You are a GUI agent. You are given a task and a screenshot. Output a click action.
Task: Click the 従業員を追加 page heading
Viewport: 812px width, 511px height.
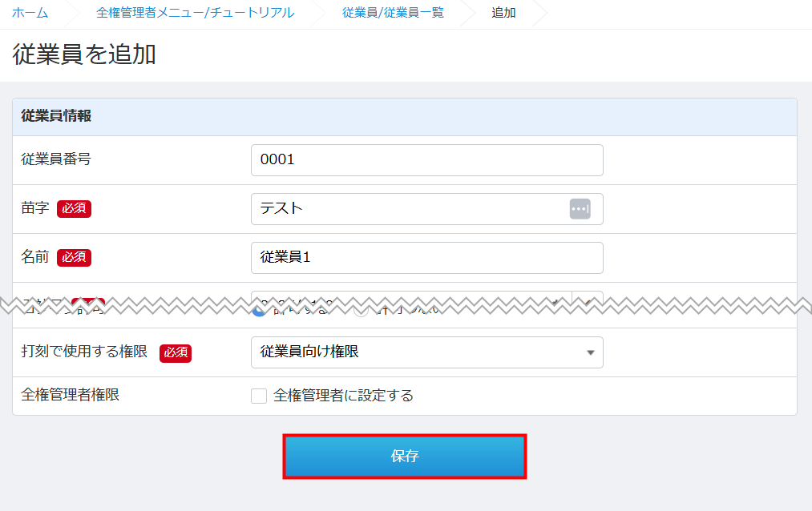coord(84,54)
